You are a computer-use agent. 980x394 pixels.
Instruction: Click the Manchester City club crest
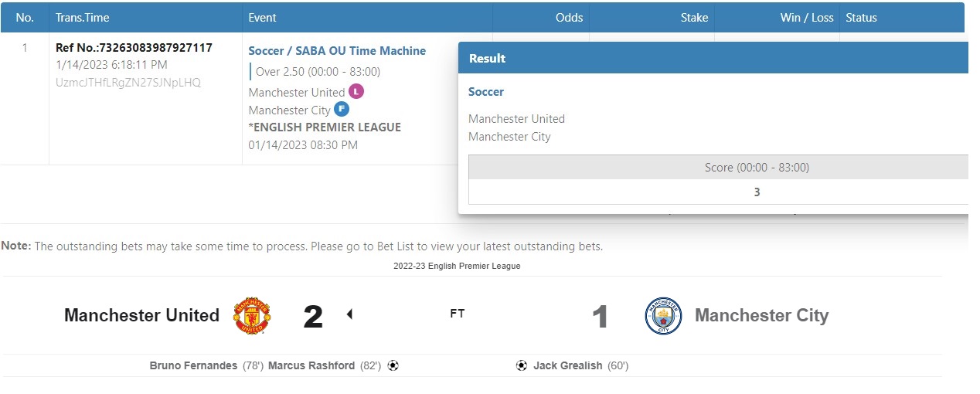tap(663, 316)
